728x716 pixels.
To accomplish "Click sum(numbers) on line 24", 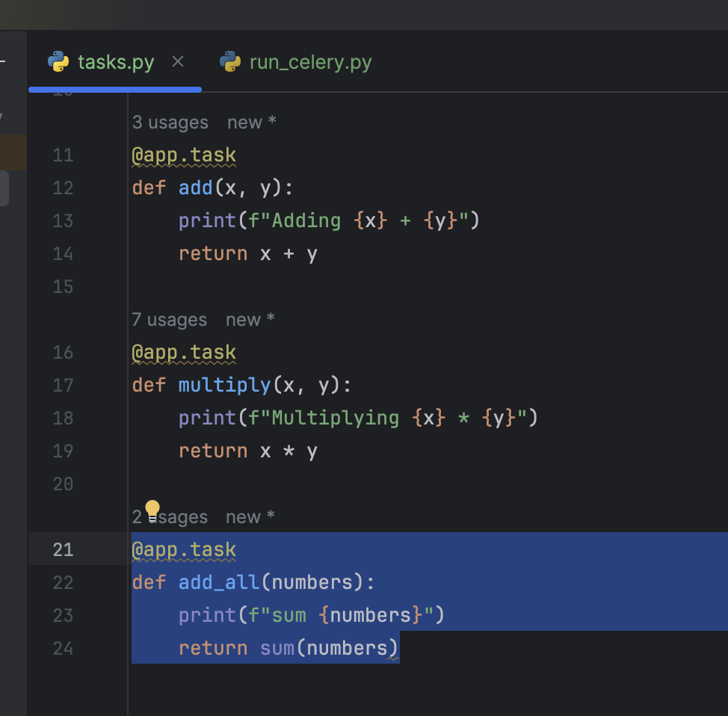I will point(329,648).
